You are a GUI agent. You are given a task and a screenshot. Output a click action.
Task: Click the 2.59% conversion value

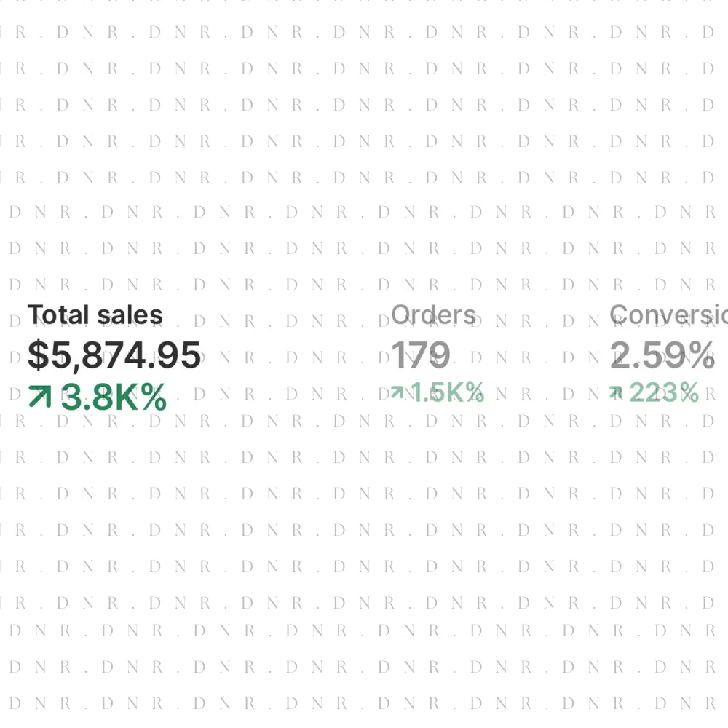coord(662,355)
